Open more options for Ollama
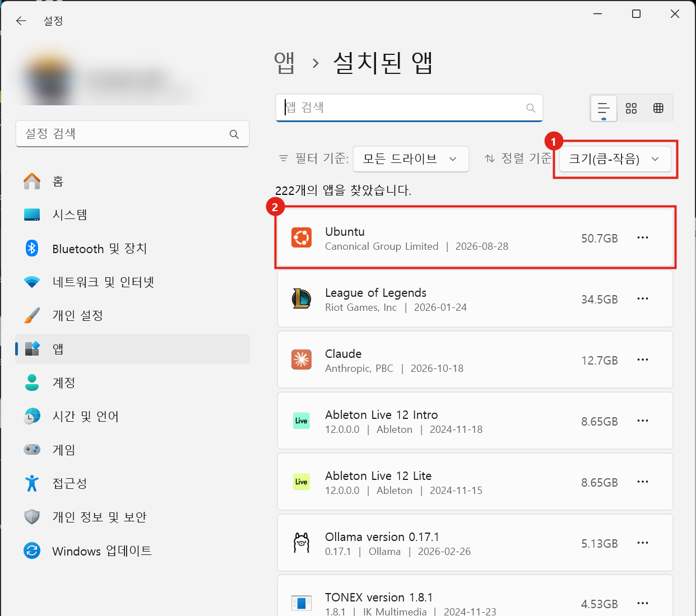696x616 pixels. coord(643,543)
